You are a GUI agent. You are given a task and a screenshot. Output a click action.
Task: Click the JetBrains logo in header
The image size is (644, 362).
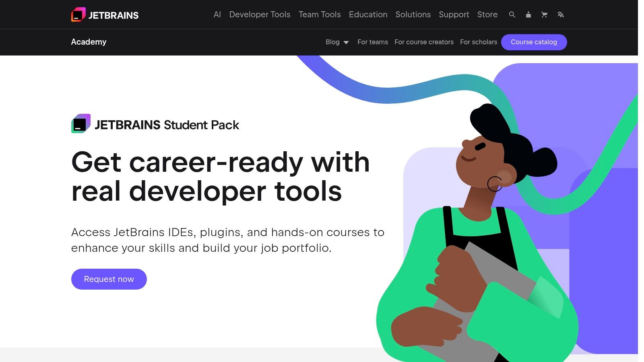pyautogui.click(x=105, y=15)
